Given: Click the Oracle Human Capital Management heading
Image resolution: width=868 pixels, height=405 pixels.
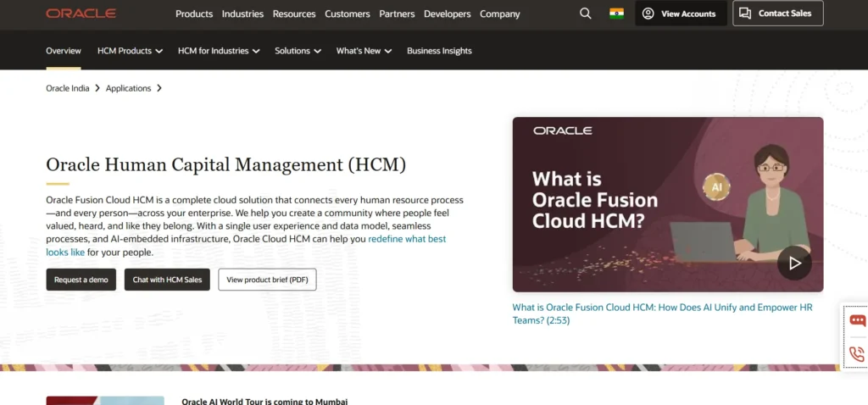Looking at the screenshot, I should pyautogui.click(x=225, y=164).
